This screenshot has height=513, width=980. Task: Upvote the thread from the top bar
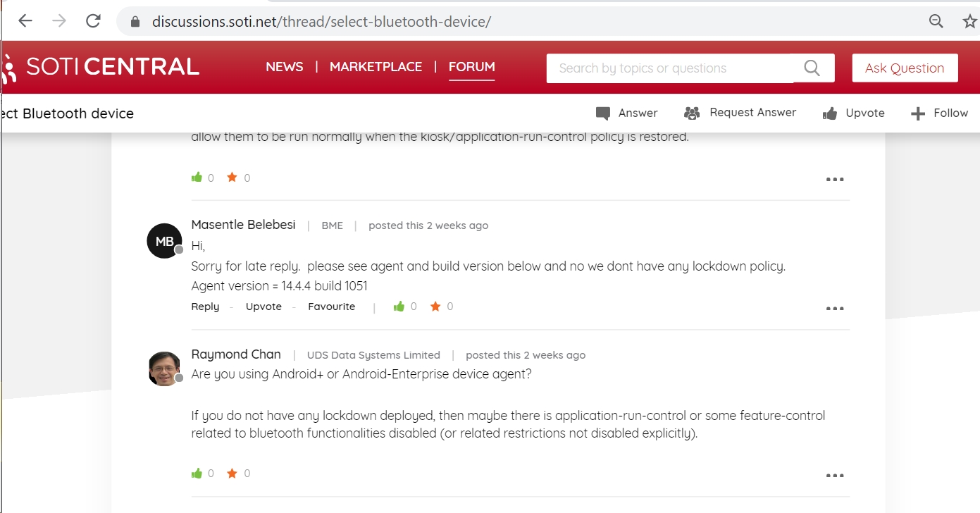pyautogui.click(x=854, y=113)
